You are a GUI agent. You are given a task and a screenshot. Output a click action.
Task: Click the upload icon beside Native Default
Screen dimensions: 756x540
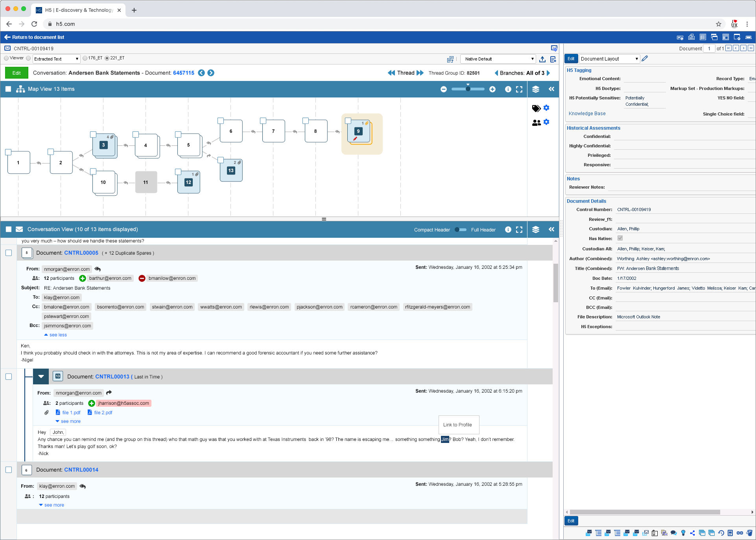click(542, 59)
